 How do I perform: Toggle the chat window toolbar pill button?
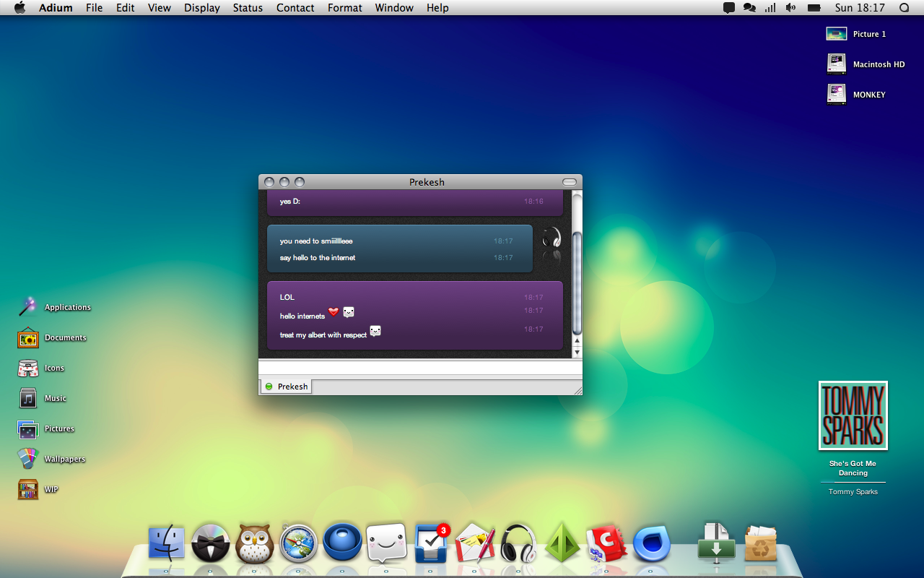(570, 182)
